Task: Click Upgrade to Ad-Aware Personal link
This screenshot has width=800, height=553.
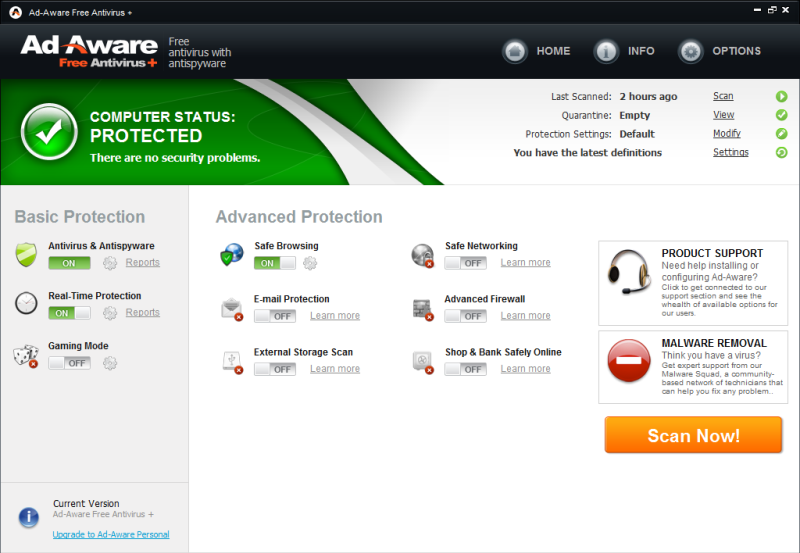Action: [x=111, y=534]
